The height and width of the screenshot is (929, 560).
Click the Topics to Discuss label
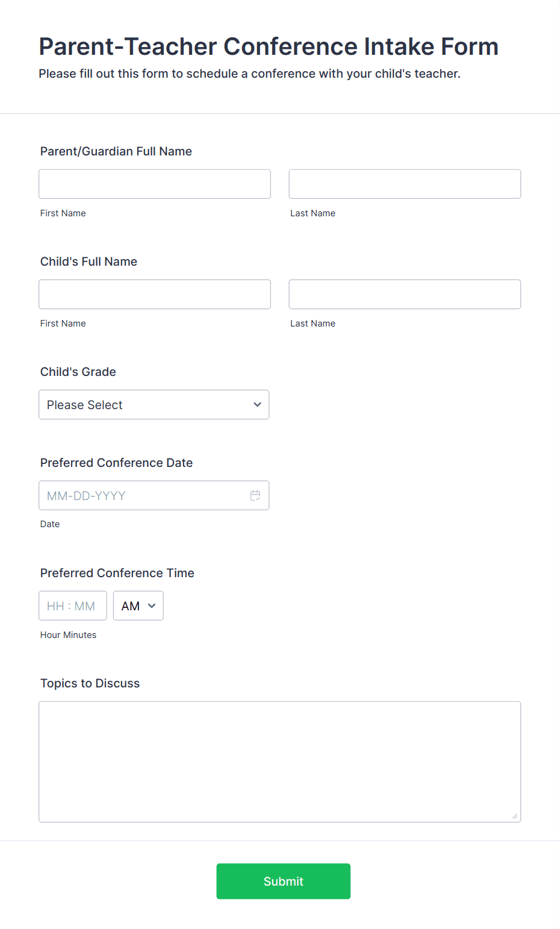click(x=90, y=683)
